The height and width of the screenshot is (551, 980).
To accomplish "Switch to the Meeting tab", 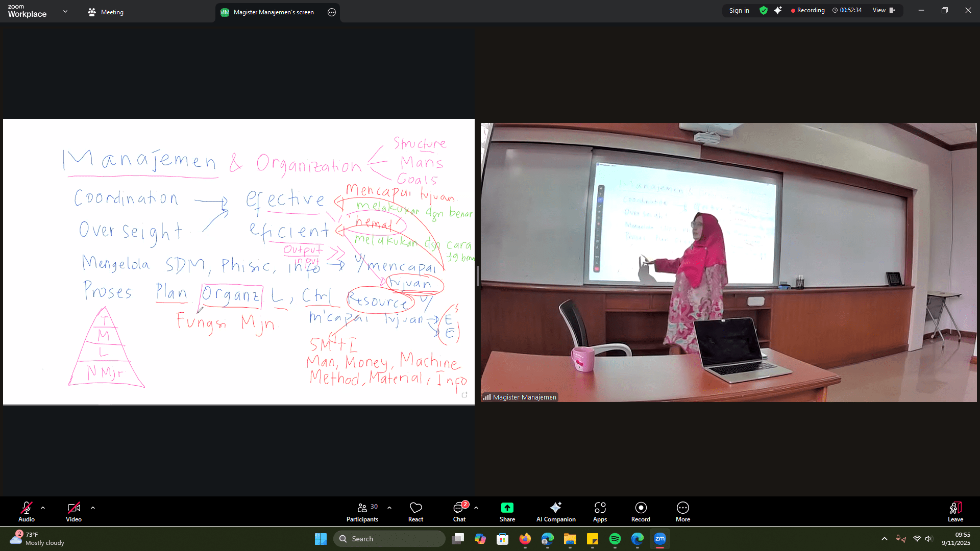I will pos(106,12).
